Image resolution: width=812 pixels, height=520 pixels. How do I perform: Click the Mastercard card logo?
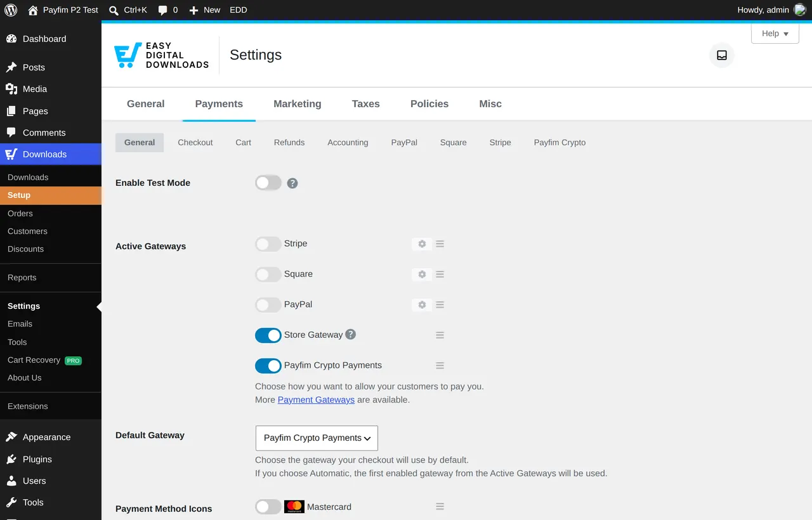(x=294, y=507)
